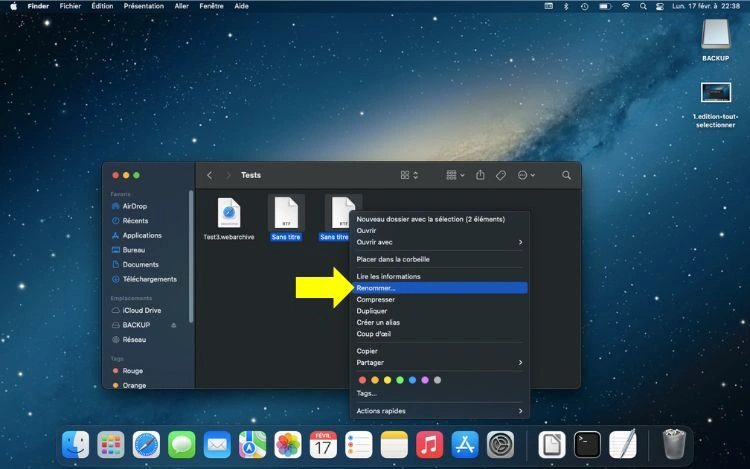This screenshot has width=750, height=469.
Task: Expand Ouvrir avec submenu
Action: [x=440, y=242]
